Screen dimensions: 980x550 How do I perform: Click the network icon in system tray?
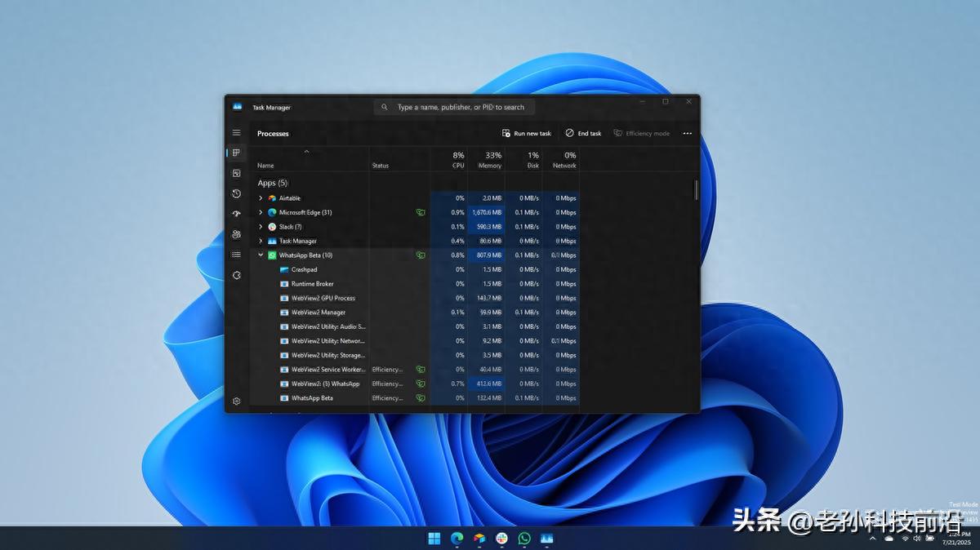[904, 539]
